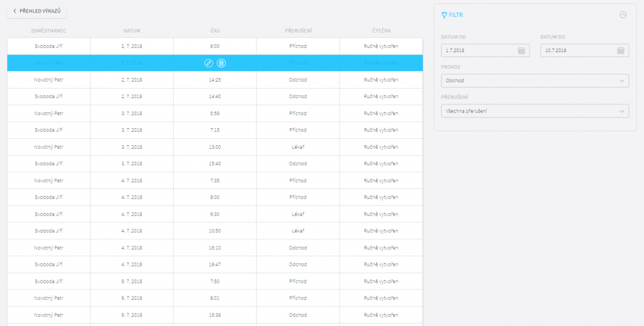The width and height of the screenshot is (644, 326).
Task: Click the Datum do field 10.7.2018
Action: pos(584,50)
